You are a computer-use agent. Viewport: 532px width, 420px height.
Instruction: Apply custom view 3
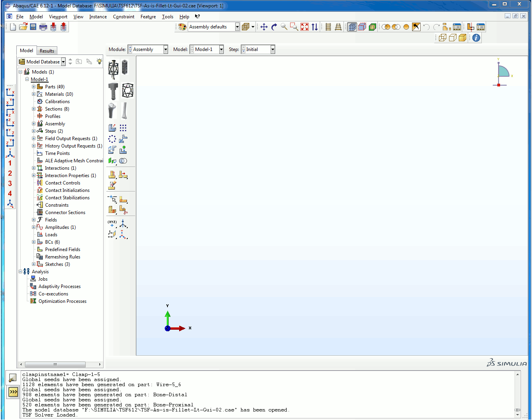coord(10,183)
